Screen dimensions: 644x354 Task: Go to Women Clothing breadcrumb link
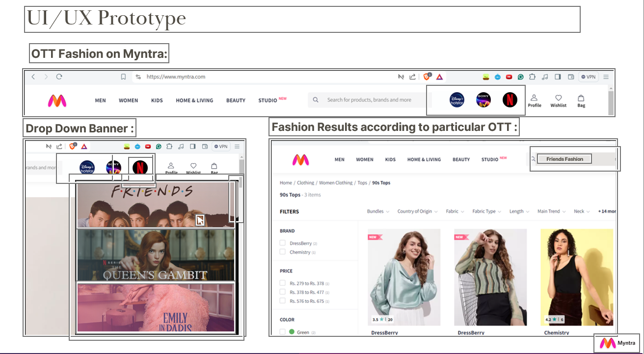tap(335, 183)
